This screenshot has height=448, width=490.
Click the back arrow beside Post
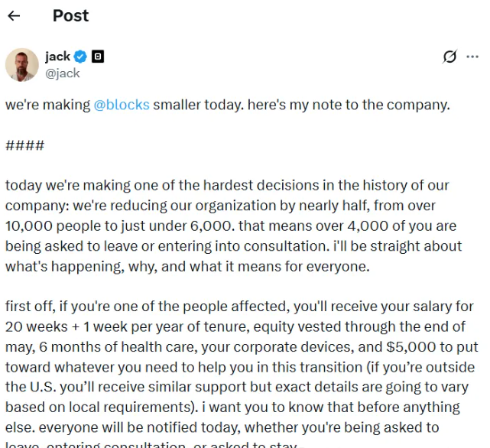14,16
